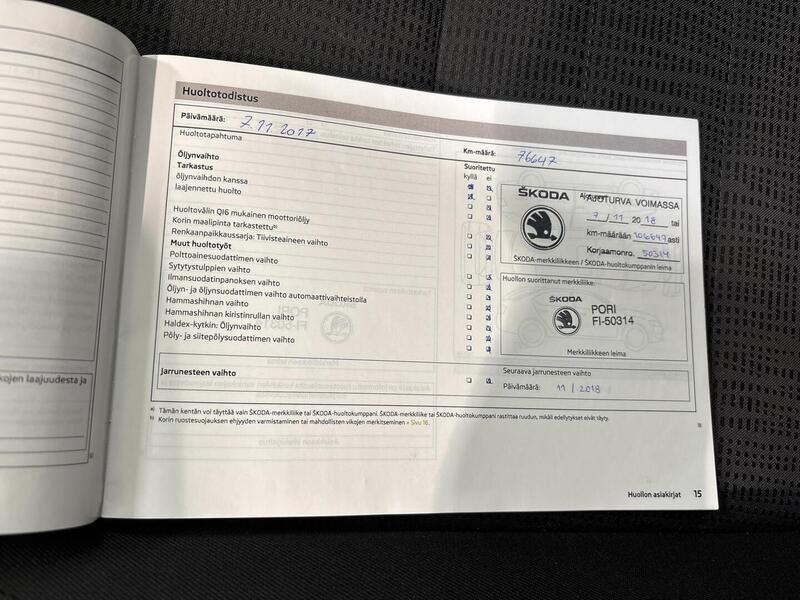Viewport: 800px width, 600px height.
Task: Click the large Škoda logo in Ajoturva stamp
Action: click(542, 229)
